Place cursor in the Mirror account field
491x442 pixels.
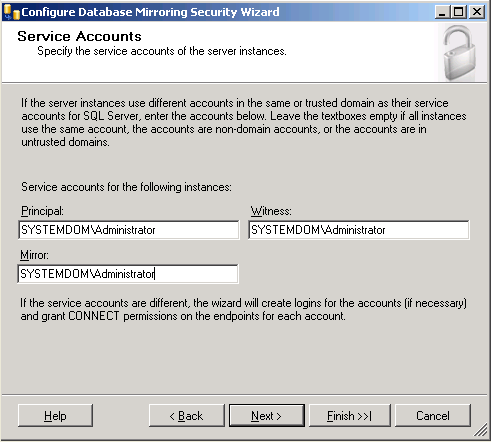(128, 274)
